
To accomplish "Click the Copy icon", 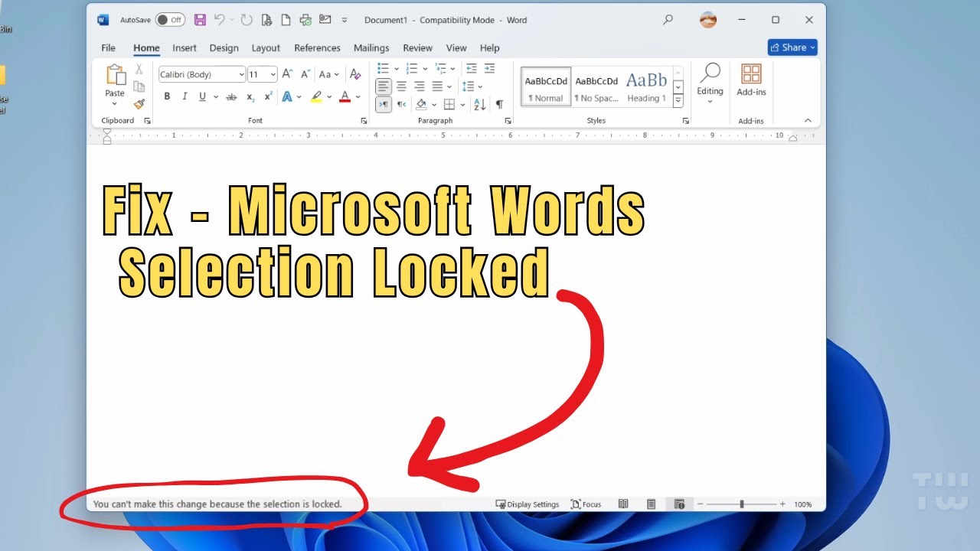I will (139, 86).
